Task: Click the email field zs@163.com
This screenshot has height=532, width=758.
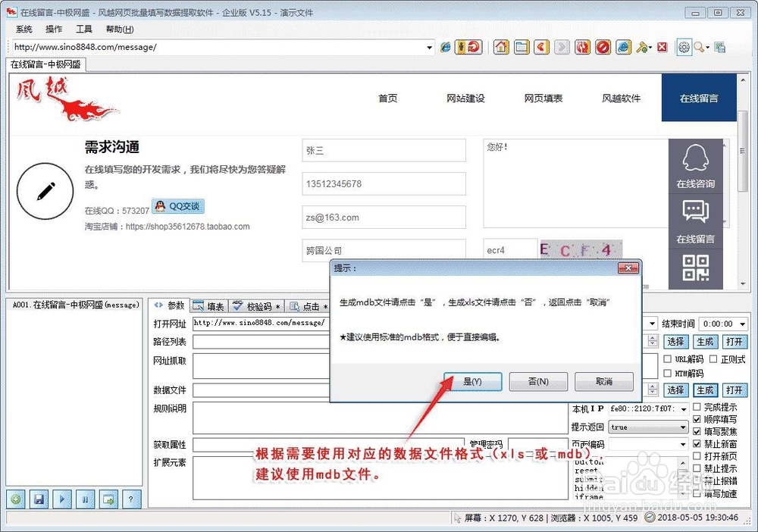Action: pos(384,217)
